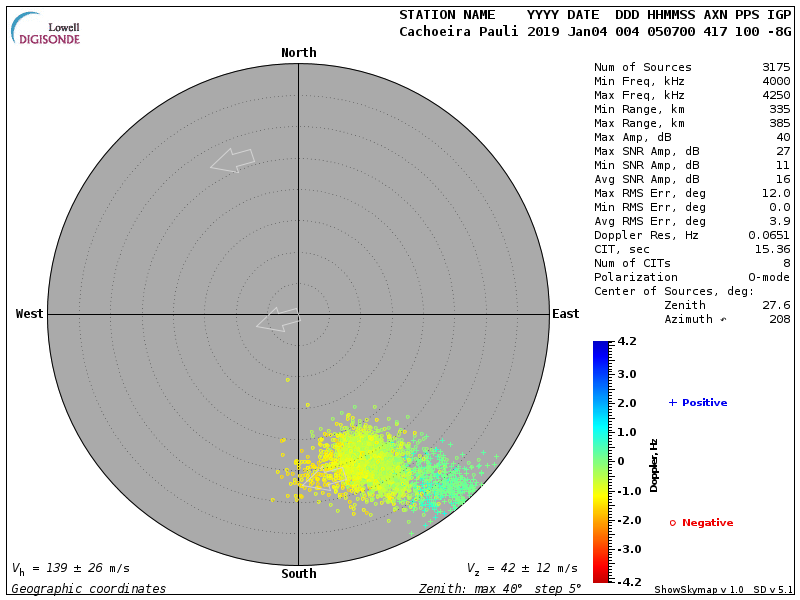800x600 pixels.
Task: Click the Geographic coordinates label
Action: (x=89, y=589)
